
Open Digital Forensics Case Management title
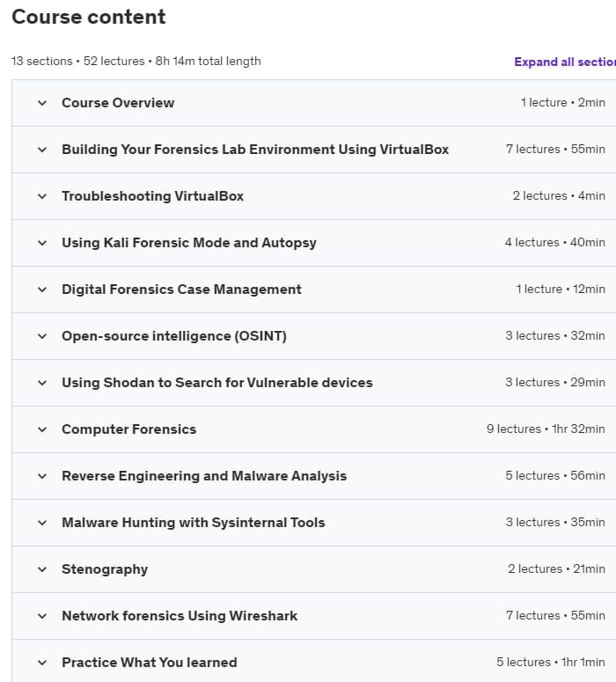coord(181,290)
